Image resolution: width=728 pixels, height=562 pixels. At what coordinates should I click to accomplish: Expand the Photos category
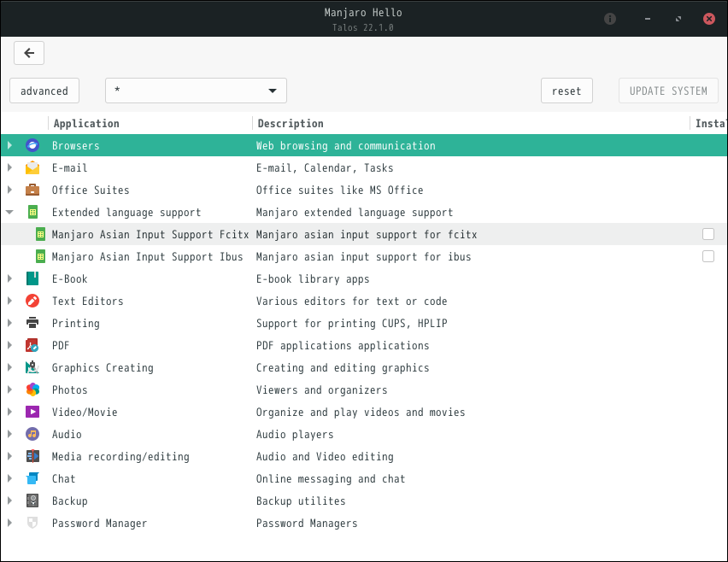pyautogui.click(x=9, y=389)
